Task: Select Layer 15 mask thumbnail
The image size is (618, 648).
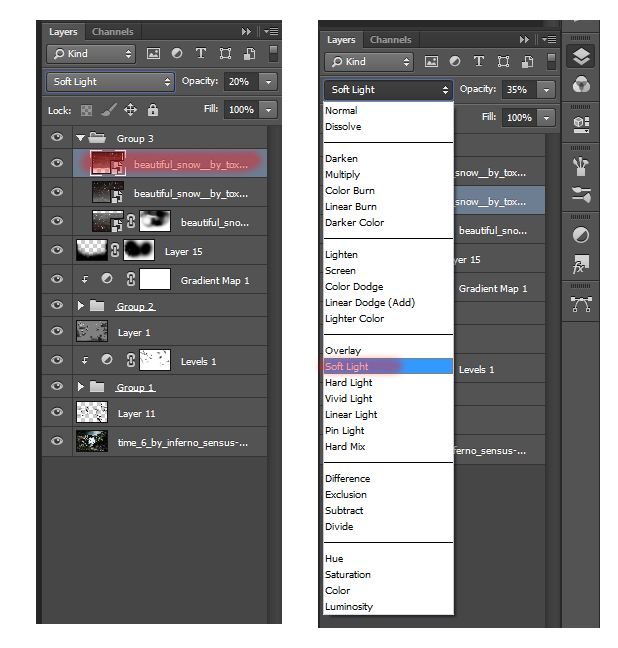Action: pyautogui.click(x=139, y=250)
